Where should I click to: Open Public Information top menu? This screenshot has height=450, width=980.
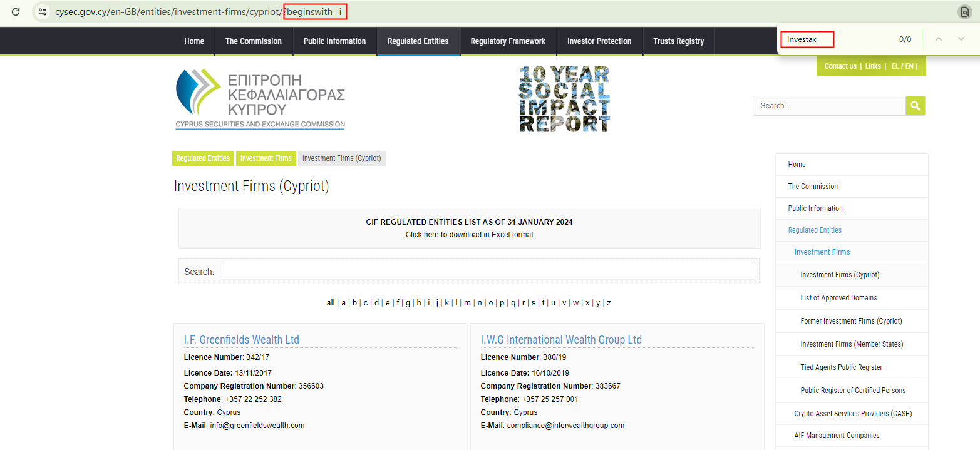[x=334, y=41]
